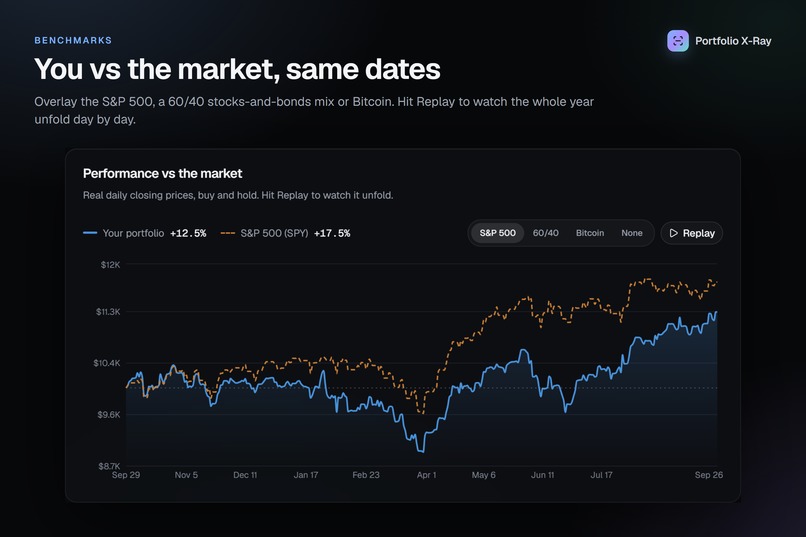This screenshot has height=537, width=806.
Task: Click the 'S&P 500 (SPY)' legend label
Action: [x=274, y=233]
